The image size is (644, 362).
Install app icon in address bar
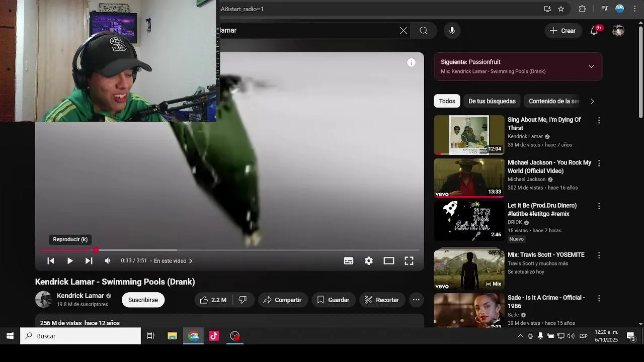click(547, 9)
